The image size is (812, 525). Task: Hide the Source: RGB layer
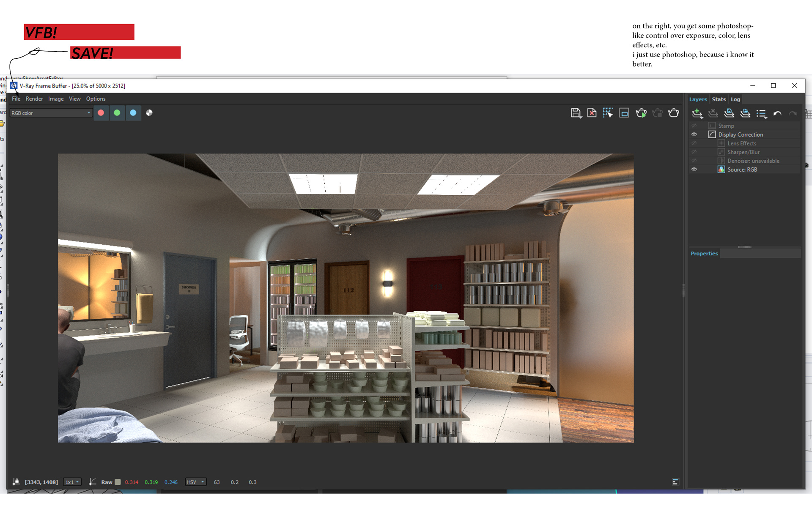coord(694,170)
